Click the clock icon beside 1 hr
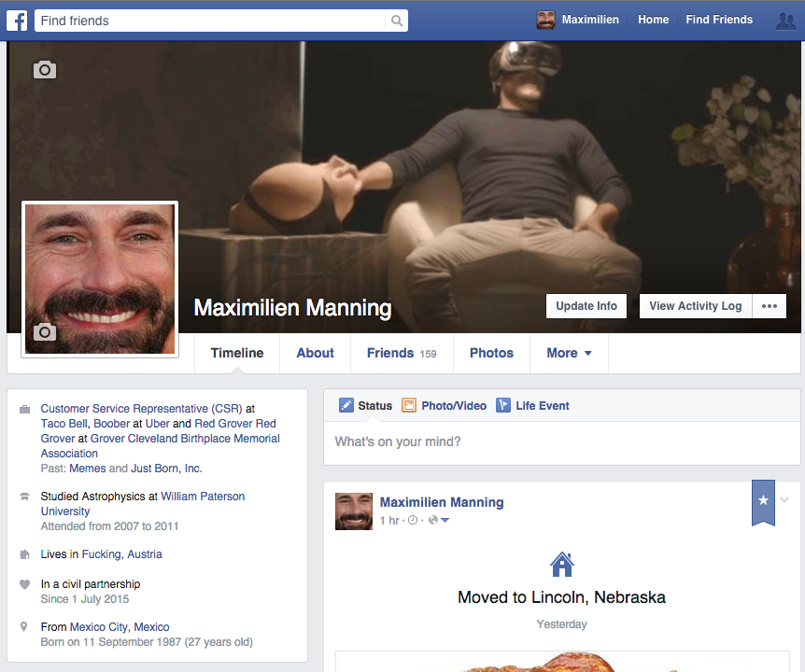805x672 pixels. 413,520
